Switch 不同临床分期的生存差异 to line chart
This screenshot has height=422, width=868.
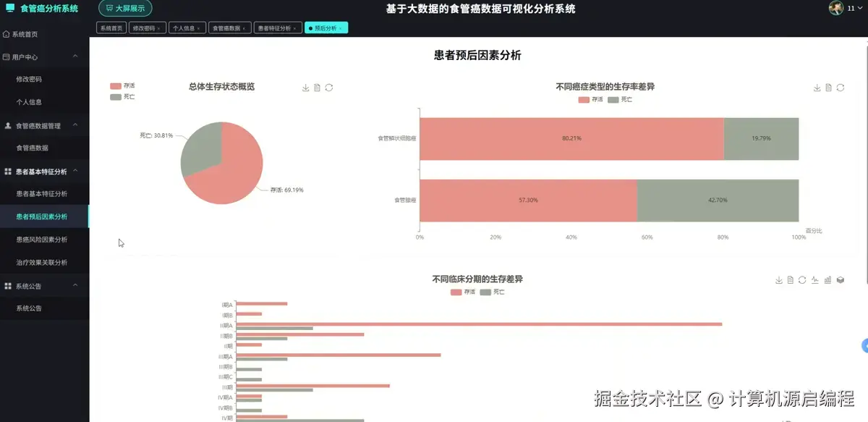(x=815, y=280)
